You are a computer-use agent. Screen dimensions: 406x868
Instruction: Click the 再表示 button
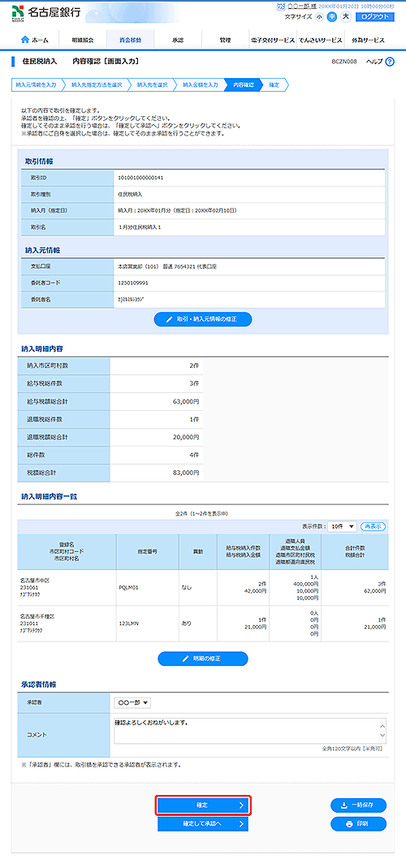click(x=373, y=526)
